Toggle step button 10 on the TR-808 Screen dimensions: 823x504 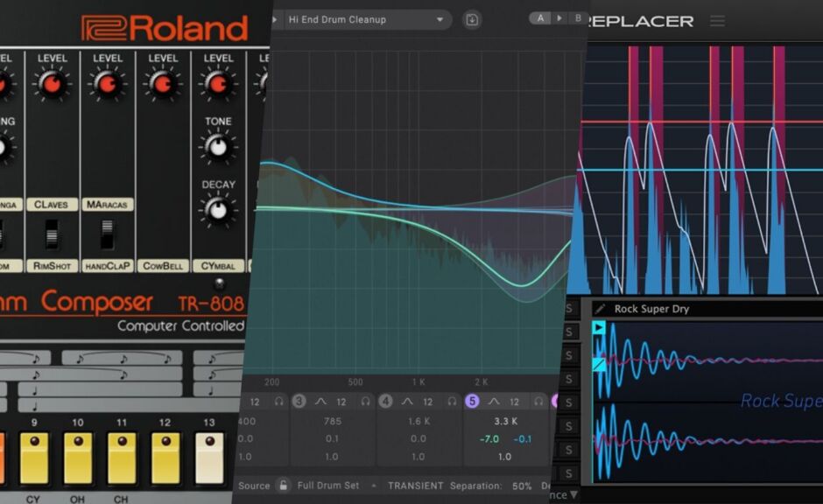coord(78,458)
